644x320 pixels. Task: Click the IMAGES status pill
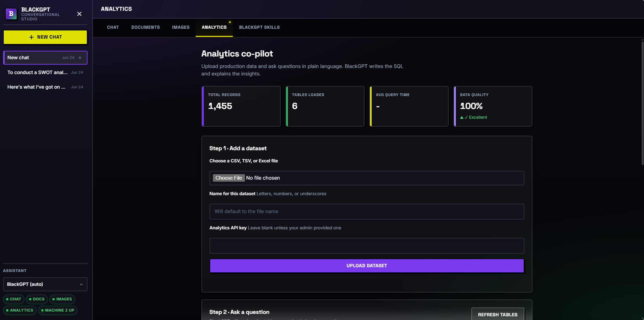(62, 299)
